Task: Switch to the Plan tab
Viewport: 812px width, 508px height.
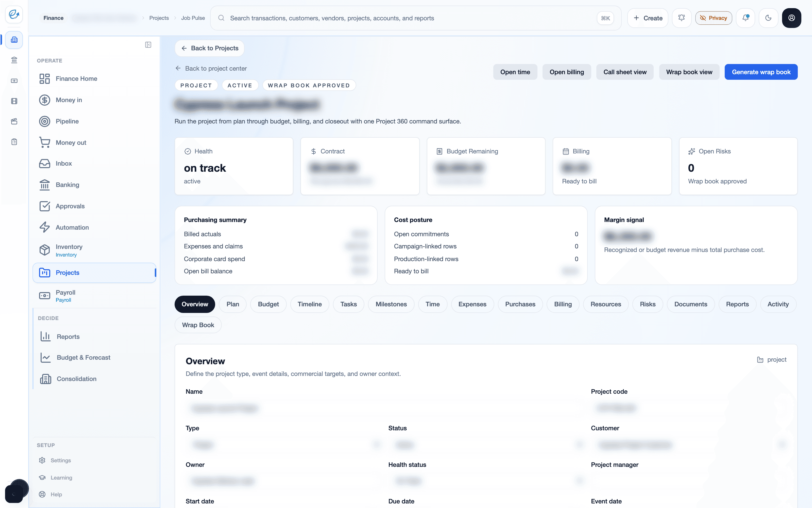Action: point(232,304)
